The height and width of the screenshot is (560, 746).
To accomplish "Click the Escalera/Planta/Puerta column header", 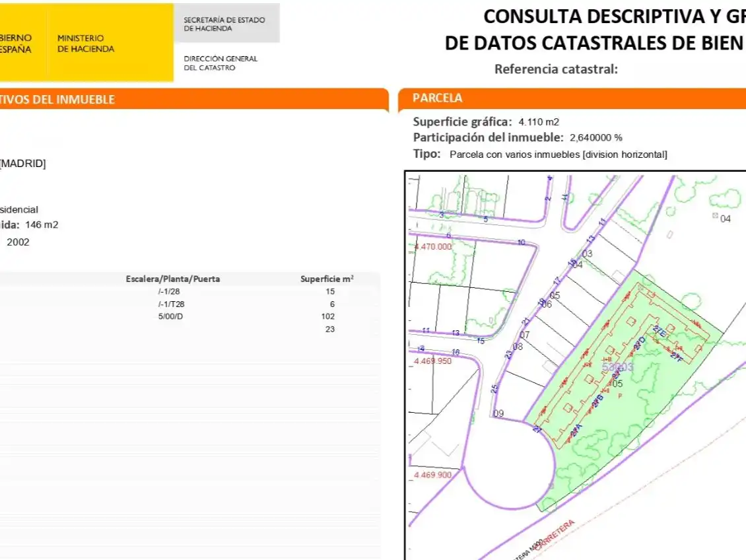I will pos(173,279).
